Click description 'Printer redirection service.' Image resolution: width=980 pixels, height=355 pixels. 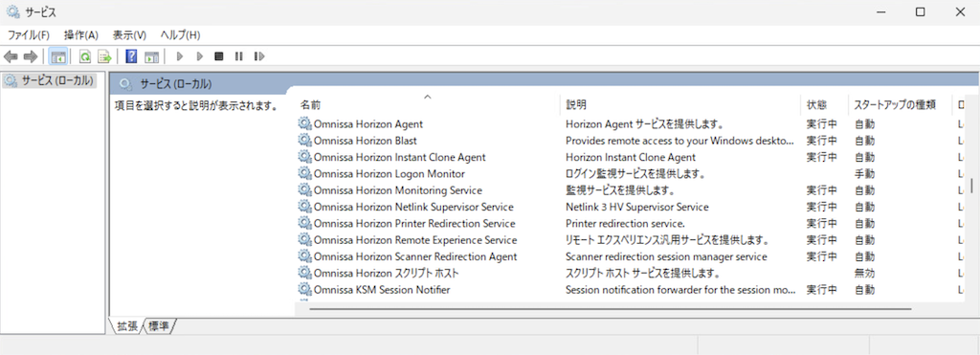pyautogui.click(x=625, y=223)
